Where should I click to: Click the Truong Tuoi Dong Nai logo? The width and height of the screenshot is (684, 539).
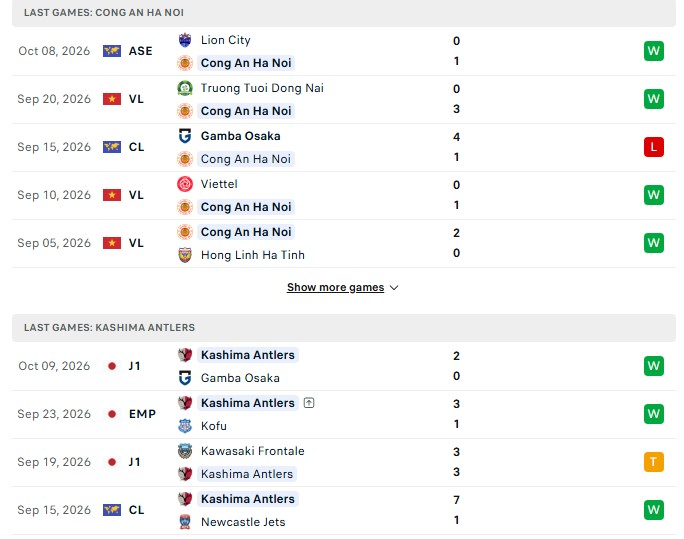point(185,88)
